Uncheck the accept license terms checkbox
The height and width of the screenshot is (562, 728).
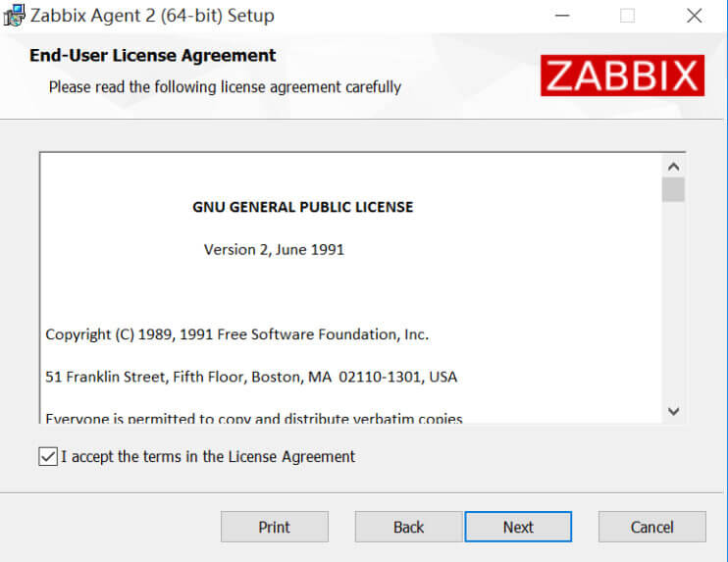click(48, 457)
